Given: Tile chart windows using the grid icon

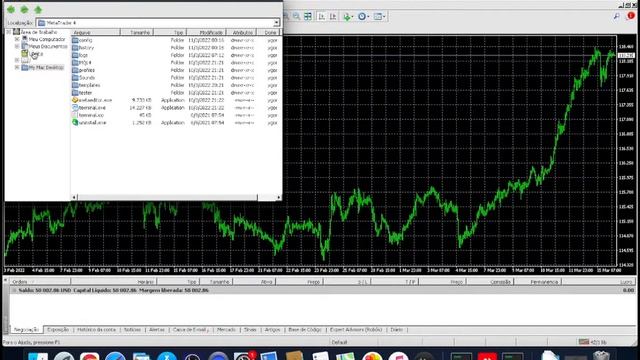Looking at the screenshot, I should point(308,16).
